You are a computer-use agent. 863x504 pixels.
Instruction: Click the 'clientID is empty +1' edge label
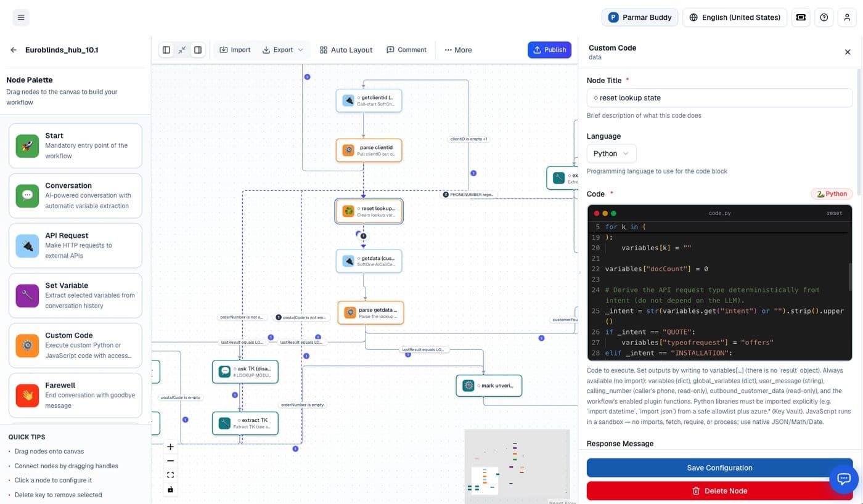(468, 139)
